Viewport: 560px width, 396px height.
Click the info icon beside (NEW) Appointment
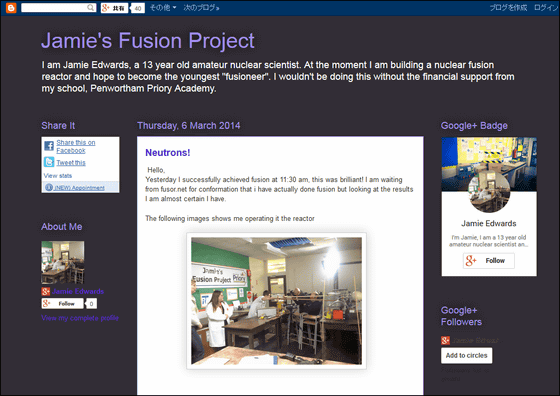coord(49,187)
